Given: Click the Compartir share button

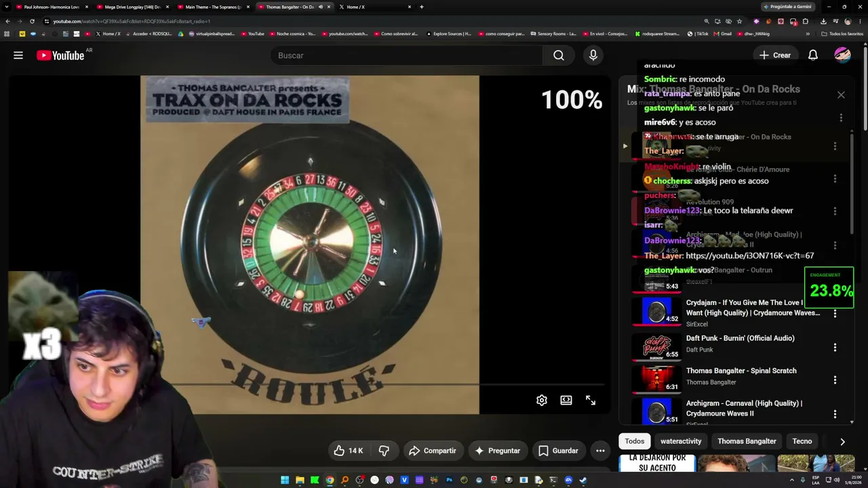Looking at the screenshot, I should 433,451.
